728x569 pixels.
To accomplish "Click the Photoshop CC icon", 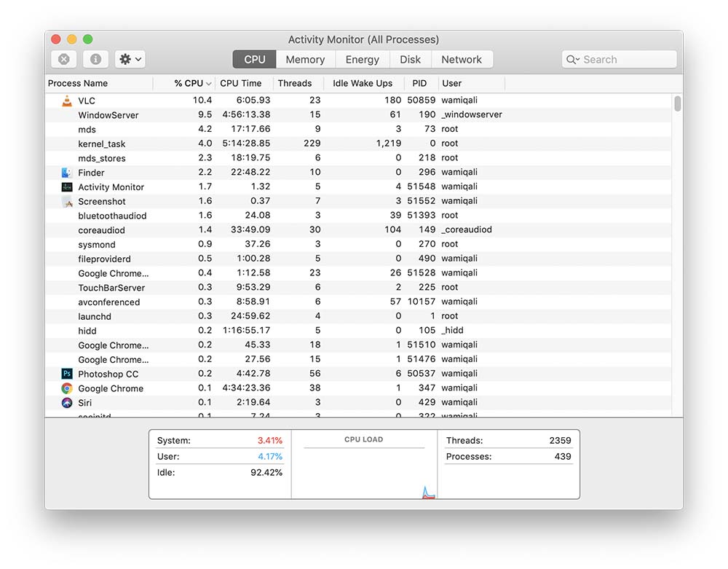I will pos(67,374).
